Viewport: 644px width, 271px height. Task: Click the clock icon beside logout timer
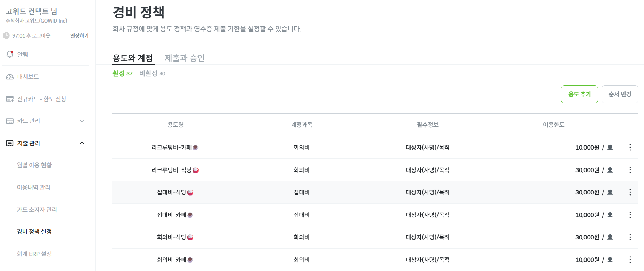(6, 35)
